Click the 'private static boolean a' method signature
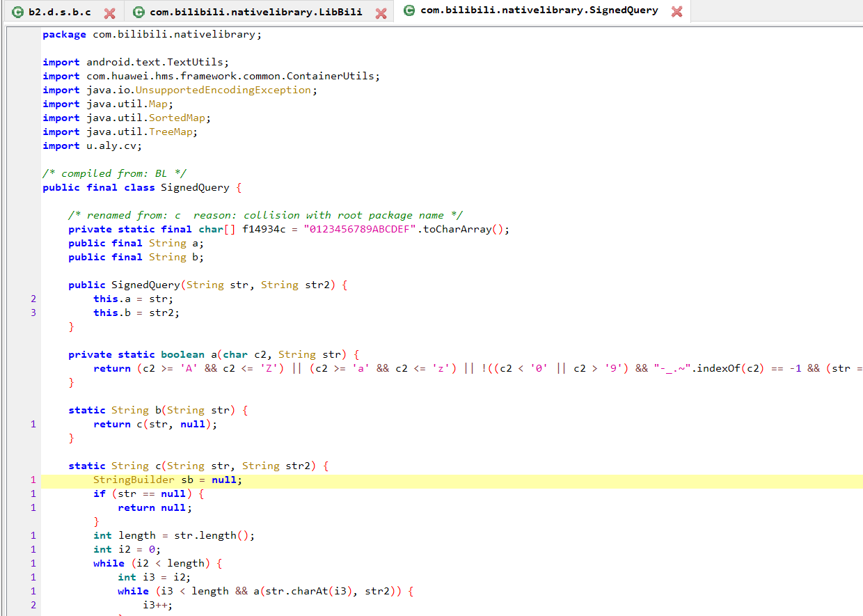863x616 pixels. coord(214,354)
